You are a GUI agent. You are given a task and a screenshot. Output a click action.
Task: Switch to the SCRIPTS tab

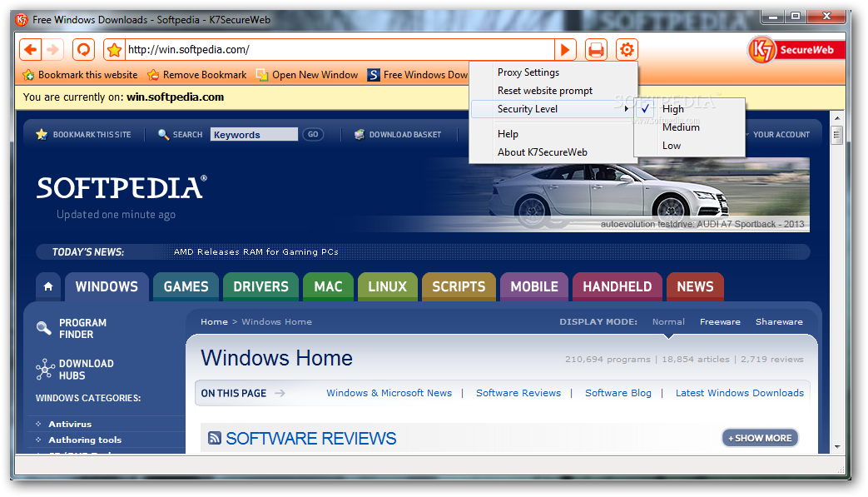coord(459,286)
